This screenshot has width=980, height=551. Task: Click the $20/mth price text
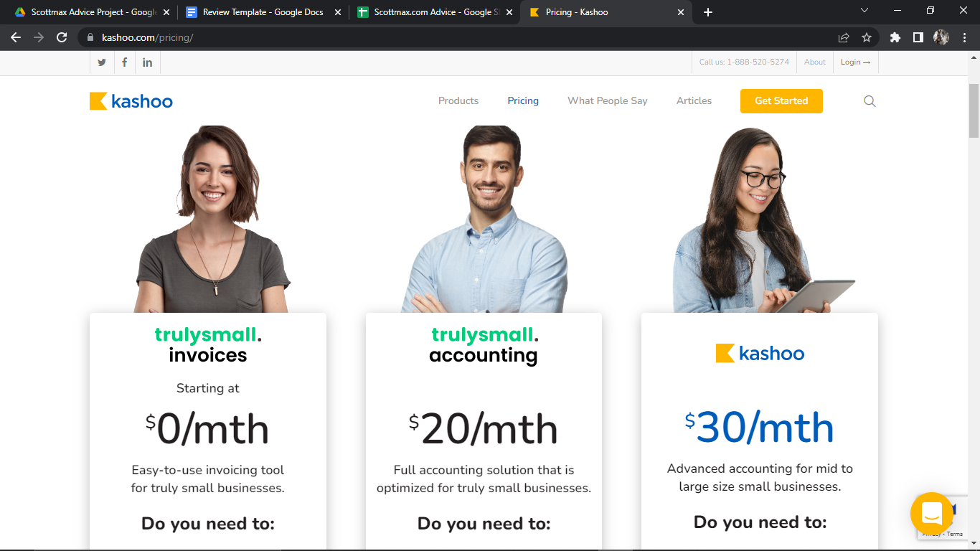(x=484, y=430)
